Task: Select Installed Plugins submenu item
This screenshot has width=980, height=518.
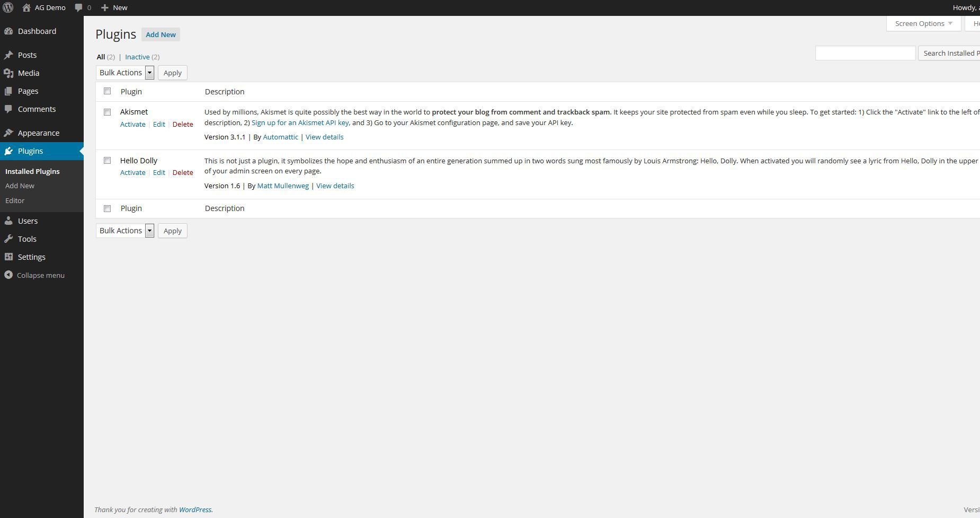Action: click(32, 171)
